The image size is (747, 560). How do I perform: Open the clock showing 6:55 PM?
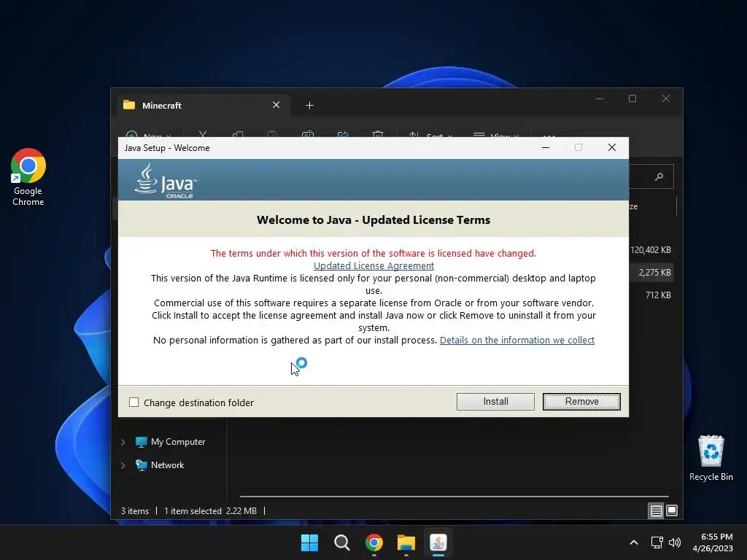click(713, 542)
